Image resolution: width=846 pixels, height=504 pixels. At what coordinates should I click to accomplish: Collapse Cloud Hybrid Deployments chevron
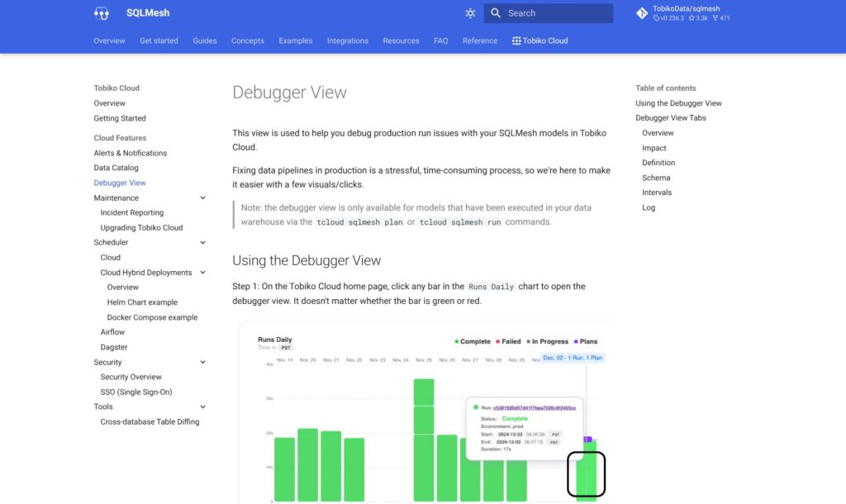(203, 273)
